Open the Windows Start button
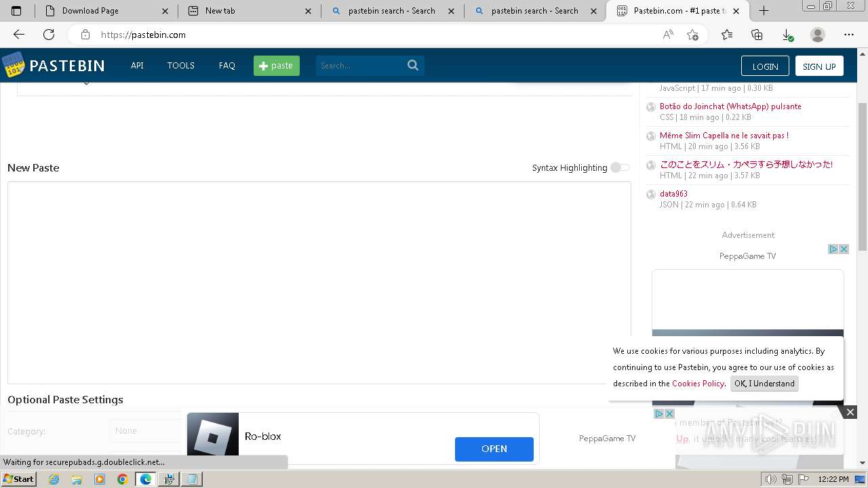Image resolution: width=868 pixels, height=488 pixels. (x=18, y=479)
